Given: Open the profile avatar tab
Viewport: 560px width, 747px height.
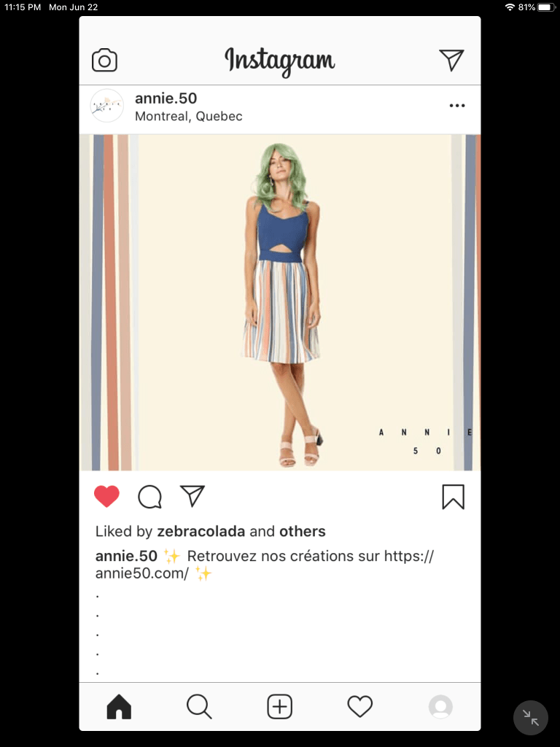Looking at the screenshot, I should point(440,706).
